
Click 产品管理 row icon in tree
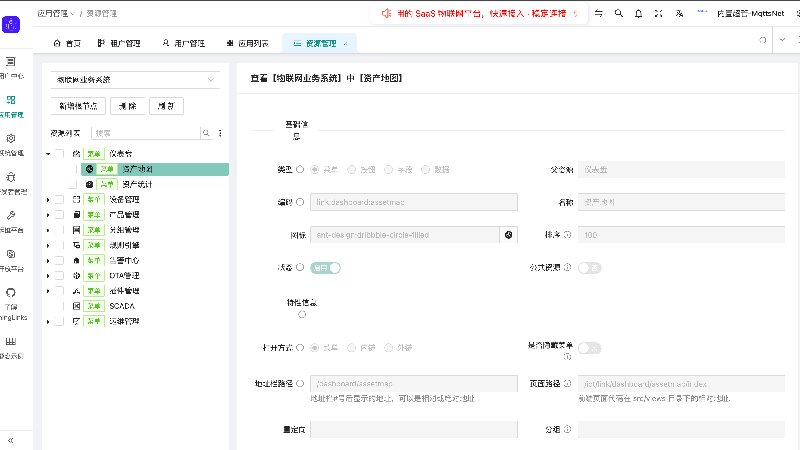[77, 215]
